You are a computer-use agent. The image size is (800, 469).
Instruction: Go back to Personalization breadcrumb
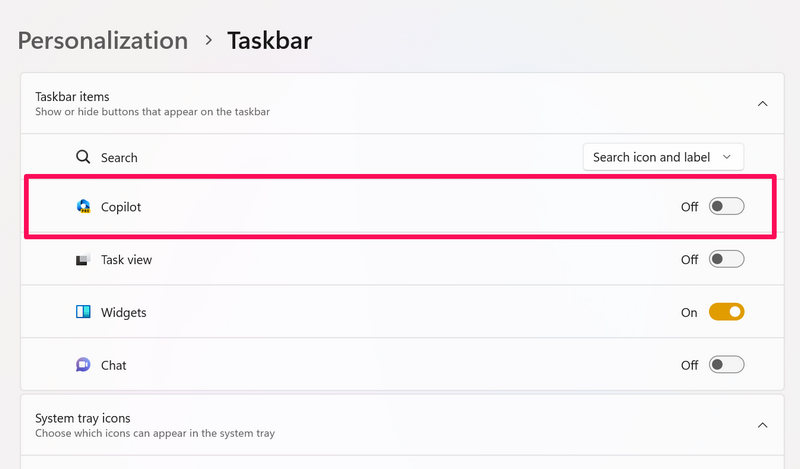103,41
